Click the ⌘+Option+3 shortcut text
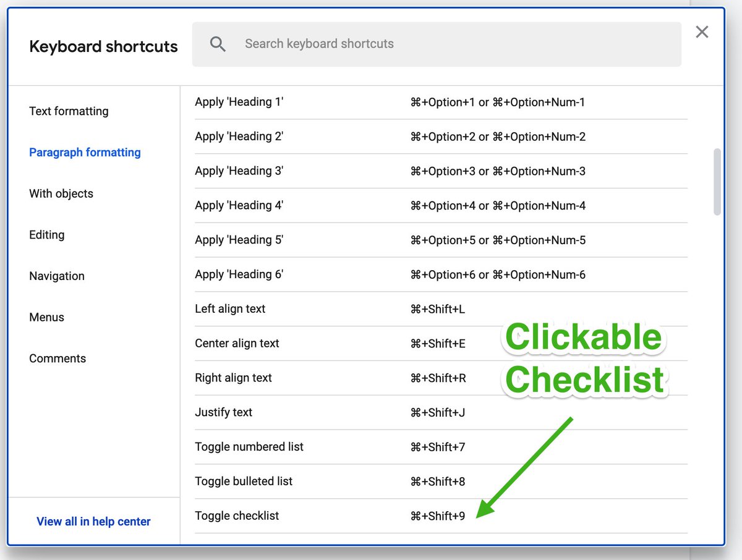 pyautogui.click(x=443, y=171)
